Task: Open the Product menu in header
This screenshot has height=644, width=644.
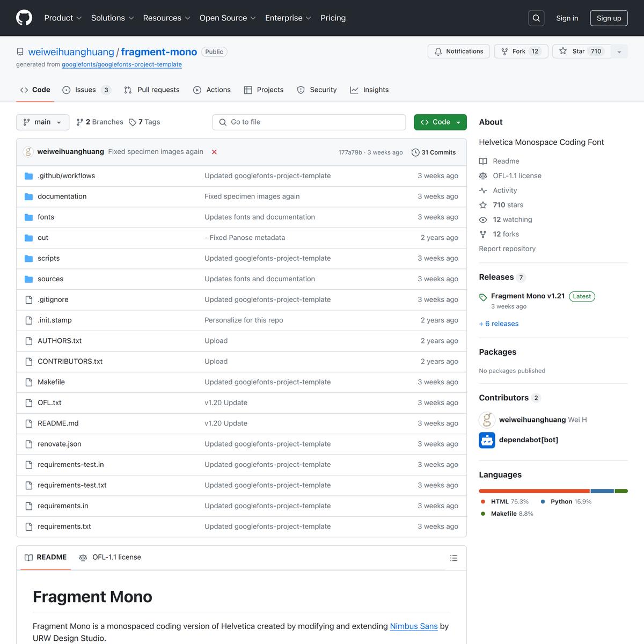Action: click(63, 18)
